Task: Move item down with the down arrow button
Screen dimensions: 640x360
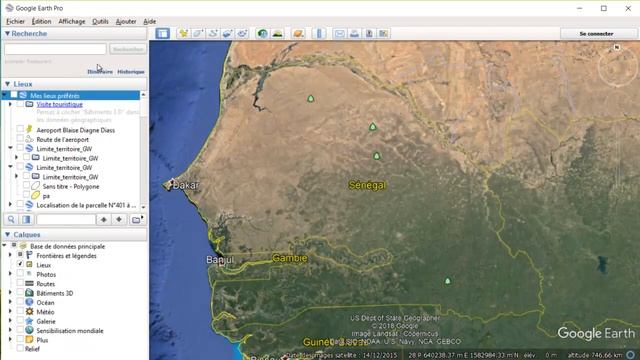Action: pos(119,220)
